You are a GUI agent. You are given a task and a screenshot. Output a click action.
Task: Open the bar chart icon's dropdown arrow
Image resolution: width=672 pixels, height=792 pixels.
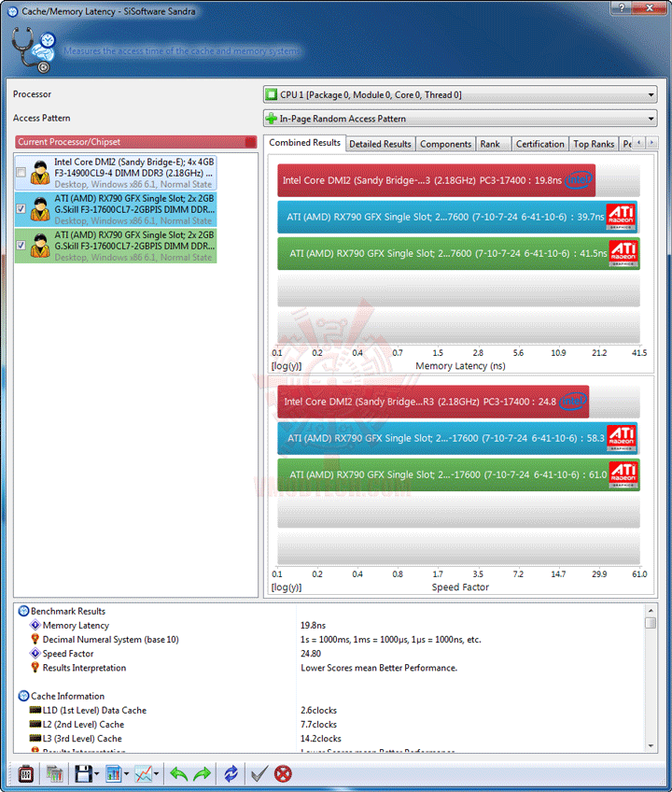[126, 774]
